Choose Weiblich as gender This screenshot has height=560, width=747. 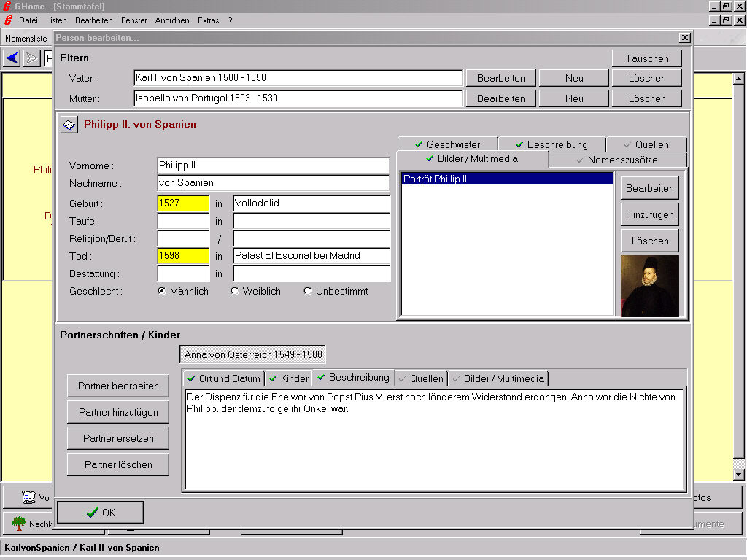tap(235, 291)
